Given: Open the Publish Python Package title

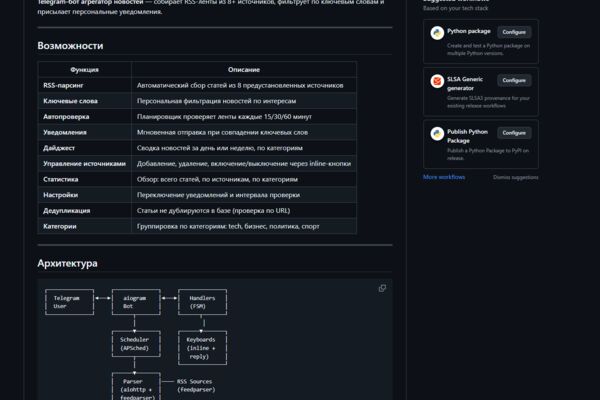Looking at the screenshot, I should click(467, 136).
